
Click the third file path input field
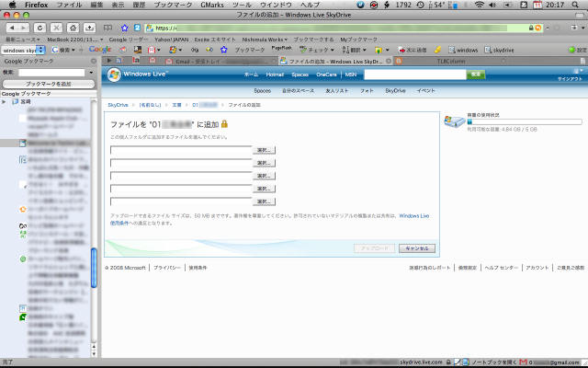click(x=181, y=176)
